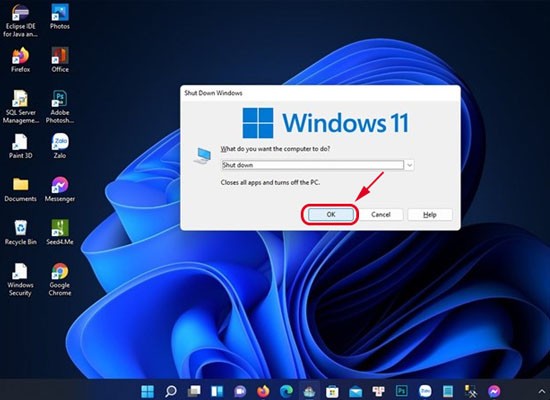Open the Widgets taskbar icon
The width and height of the screenshot is (550, 400).
click(x=217, y=391)
